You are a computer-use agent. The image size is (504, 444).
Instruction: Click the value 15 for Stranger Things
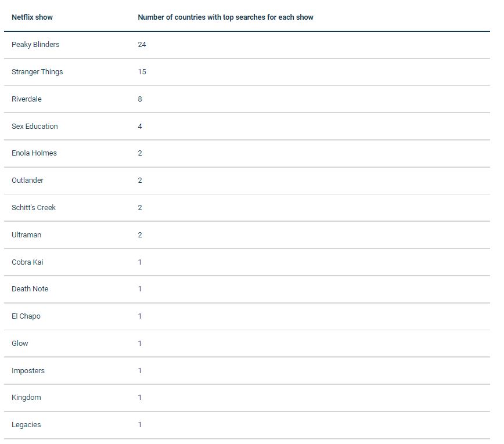pos(142,72)
